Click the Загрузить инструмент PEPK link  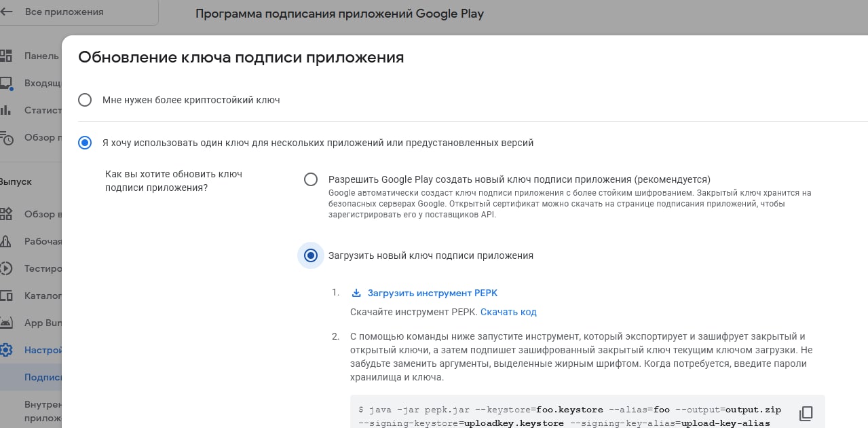[x=432, y=293]
